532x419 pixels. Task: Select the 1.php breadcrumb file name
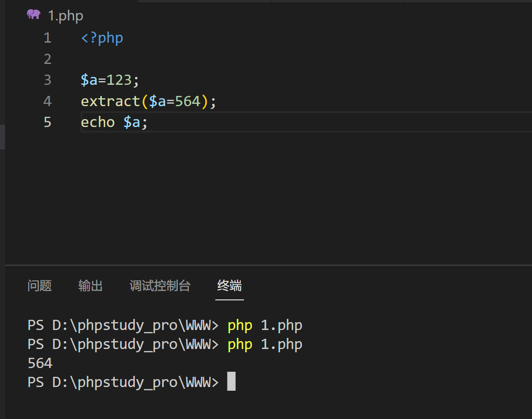(65, 16)
